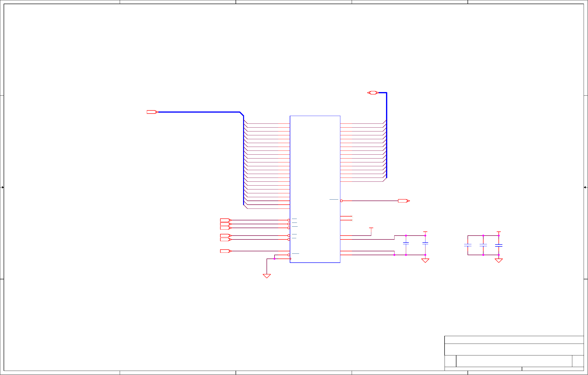Screen dimensions: 588x375
Task: Select junction dot on wire to lower-left ground
Action: pyautogui.click(x=275, y=259)
